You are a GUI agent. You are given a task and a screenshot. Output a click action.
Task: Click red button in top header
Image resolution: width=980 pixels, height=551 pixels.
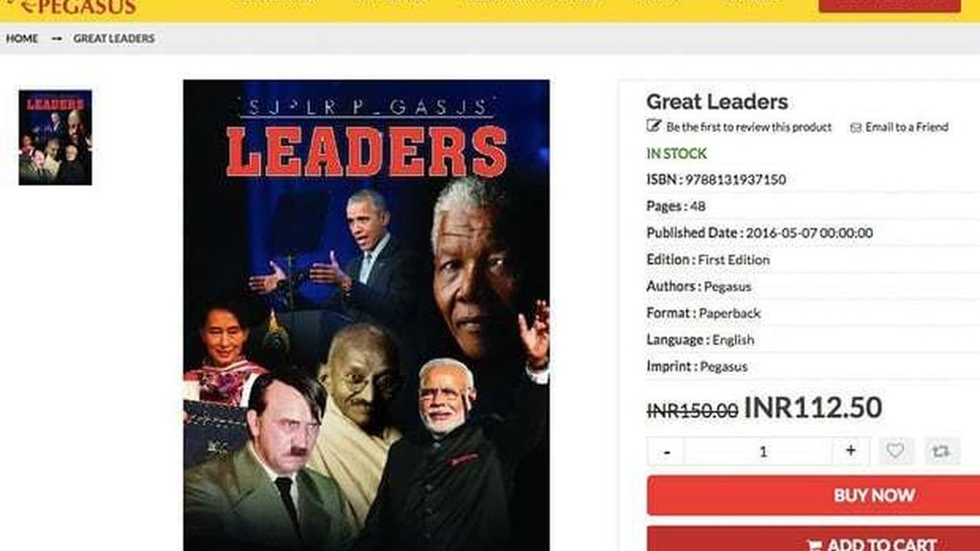click(889, 6)
